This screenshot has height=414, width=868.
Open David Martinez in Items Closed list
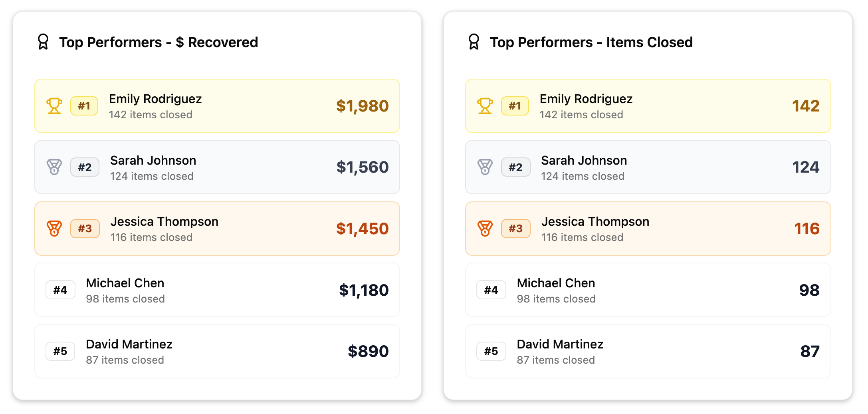(560, 344)
